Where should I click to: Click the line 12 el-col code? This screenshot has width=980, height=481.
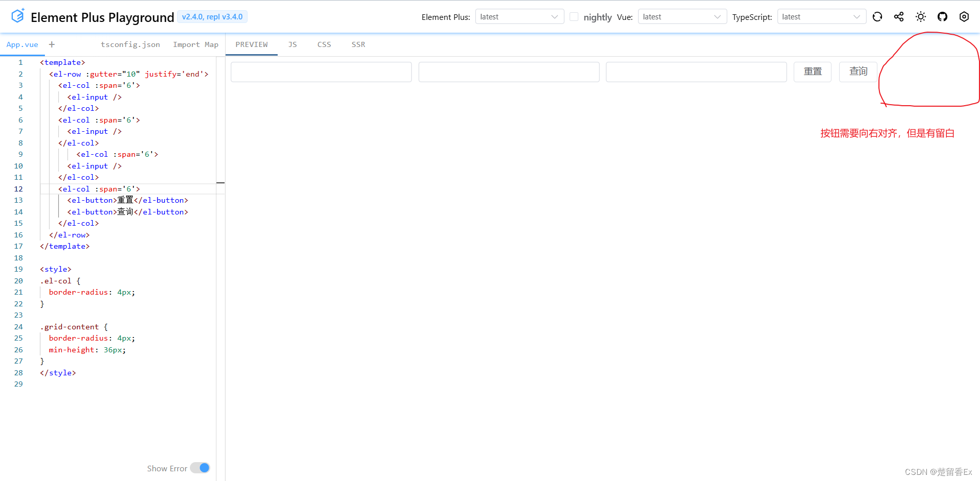pos(99,189)
